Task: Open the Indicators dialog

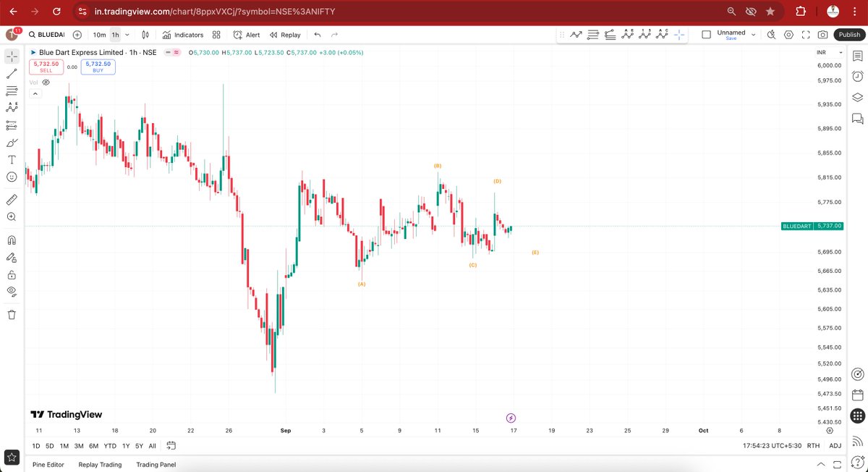Action: (x=183, y=35)
